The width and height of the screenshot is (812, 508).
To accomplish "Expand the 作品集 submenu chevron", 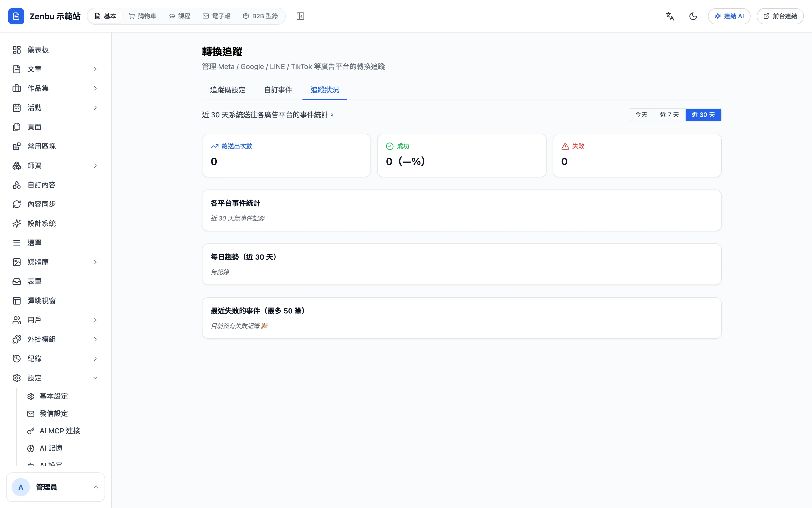I will [95, 88].
